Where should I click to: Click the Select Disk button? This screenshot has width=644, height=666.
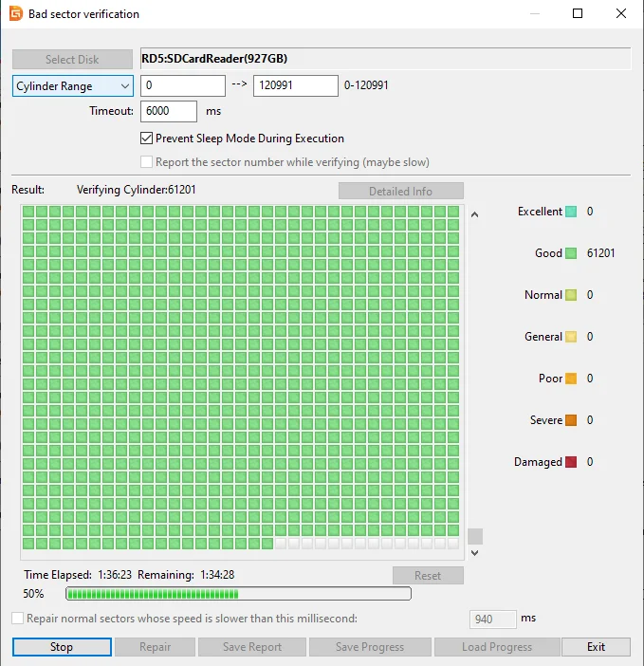72,59
